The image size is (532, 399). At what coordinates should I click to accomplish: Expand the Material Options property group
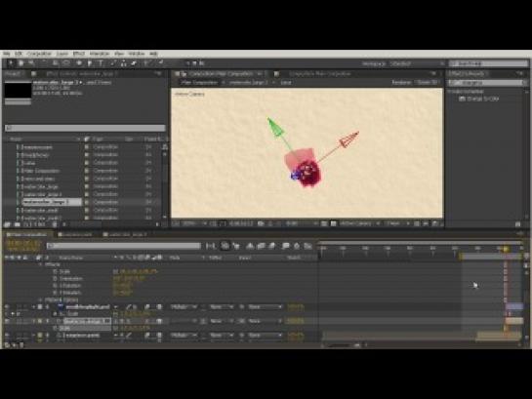tap(40, 300)
